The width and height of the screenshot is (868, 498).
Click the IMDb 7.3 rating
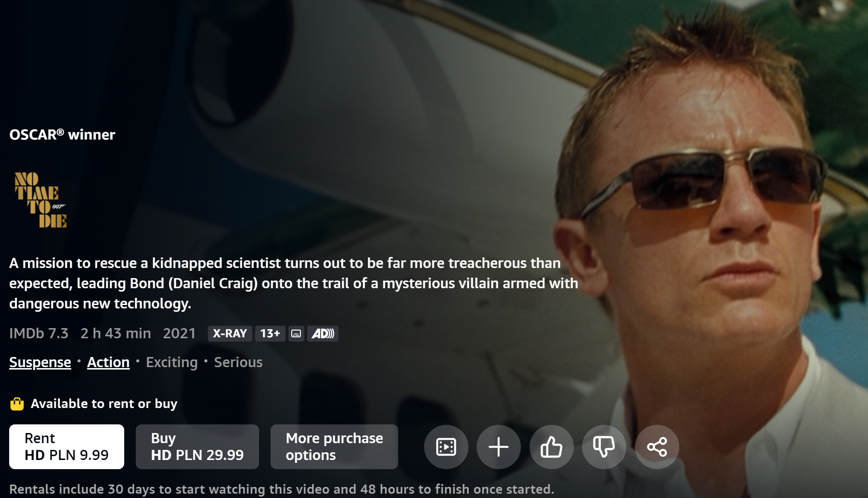pos(39,333)
